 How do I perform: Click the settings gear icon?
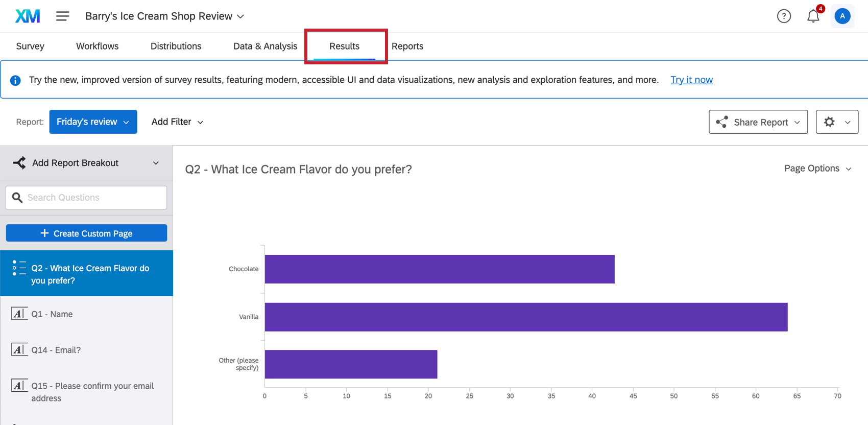click(x=830, y=122)
